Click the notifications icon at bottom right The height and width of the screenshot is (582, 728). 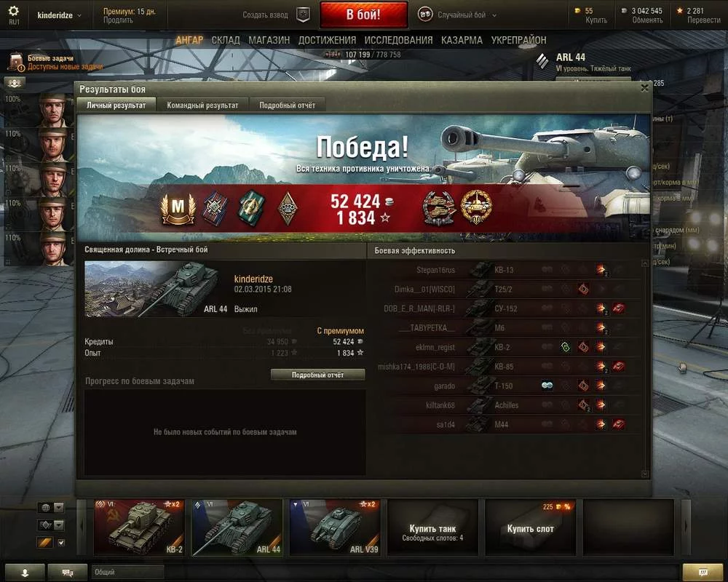click(x=703, y=572)
